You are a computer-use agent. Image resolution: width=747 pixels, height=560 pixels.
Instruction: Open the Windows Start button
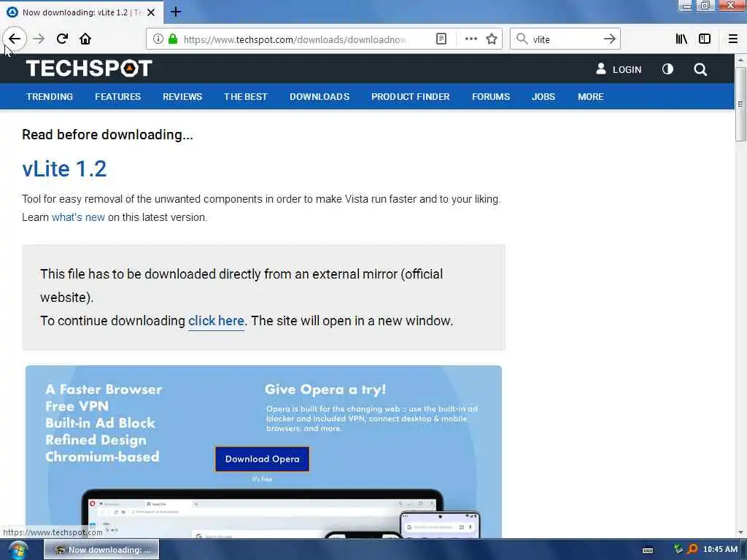(18, 550)
